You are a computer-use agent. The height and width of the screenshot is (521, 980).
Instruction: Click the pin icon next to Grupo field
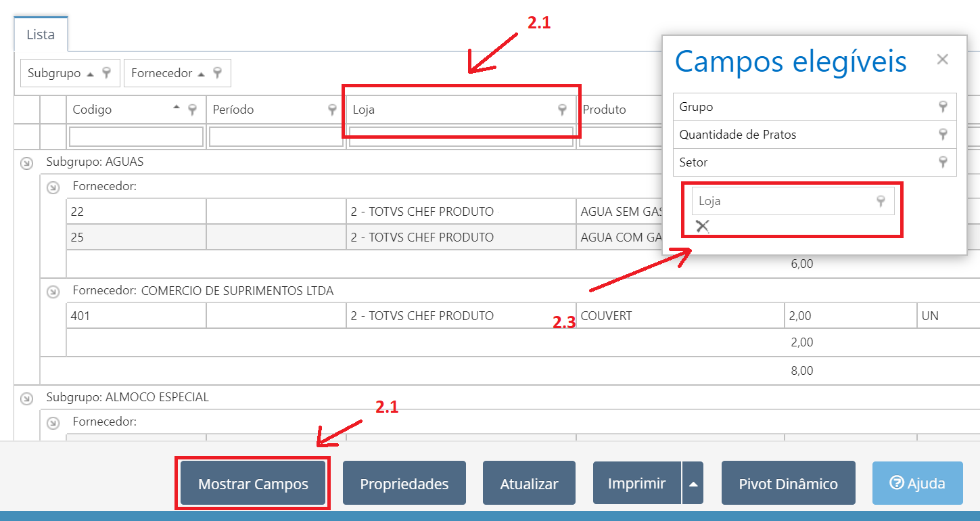[x=943, y=107]
